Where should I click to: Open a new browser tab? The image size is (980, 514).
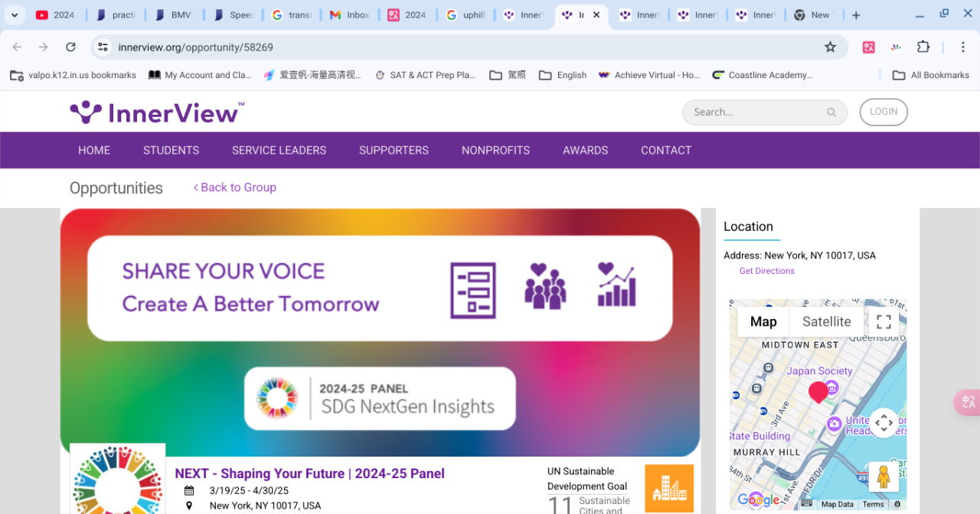click(856, 15)
